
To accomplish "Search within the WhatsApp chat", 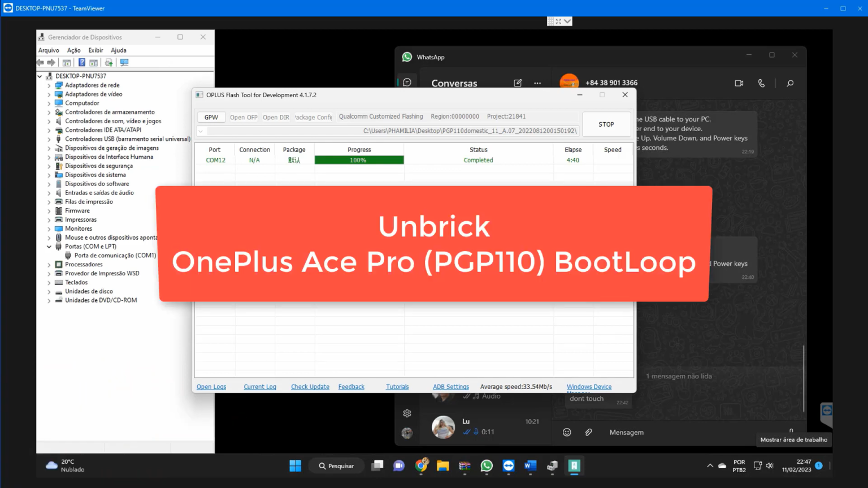I will coord(790,83).
